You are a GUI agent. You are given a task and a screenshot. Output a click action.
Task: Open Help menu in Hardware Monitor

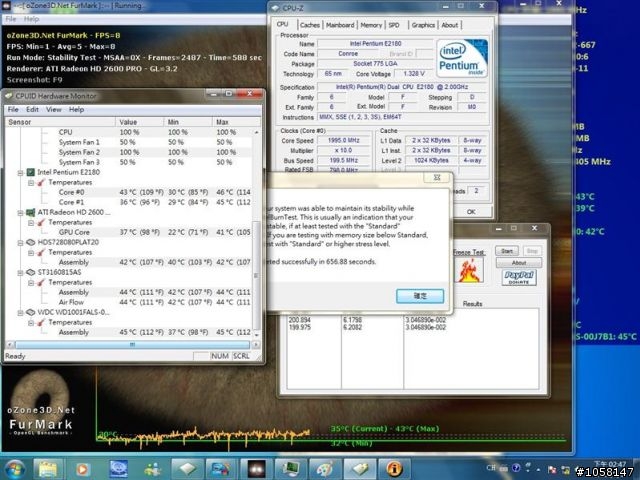click(x=76, y=109)
